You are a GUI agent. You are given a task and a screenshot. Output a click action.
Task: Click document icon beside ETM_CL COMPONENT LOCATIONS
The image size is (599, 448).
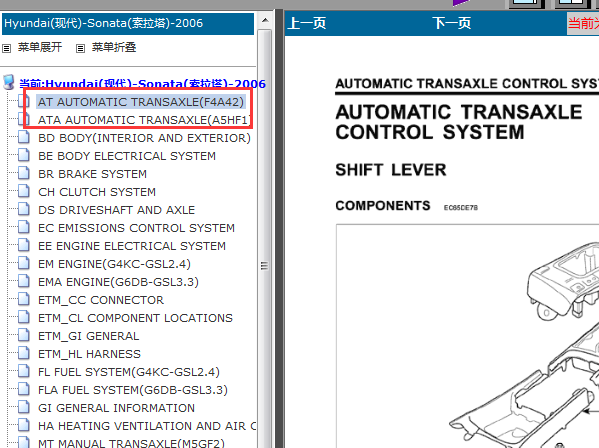[x=24, y=317]
